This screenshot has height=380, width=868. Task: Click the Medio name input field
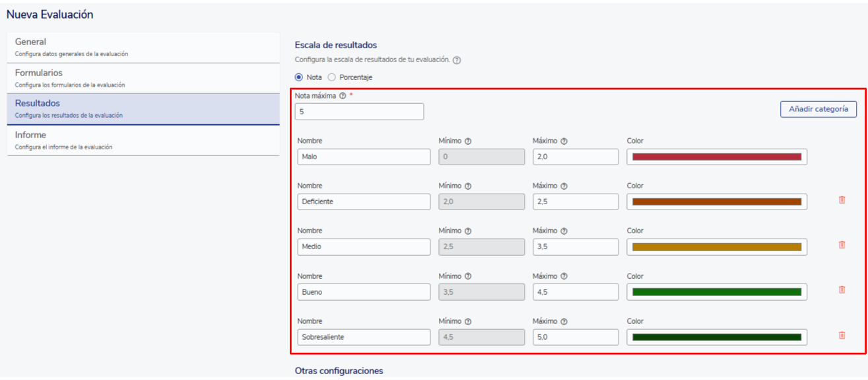pos(363,247)
